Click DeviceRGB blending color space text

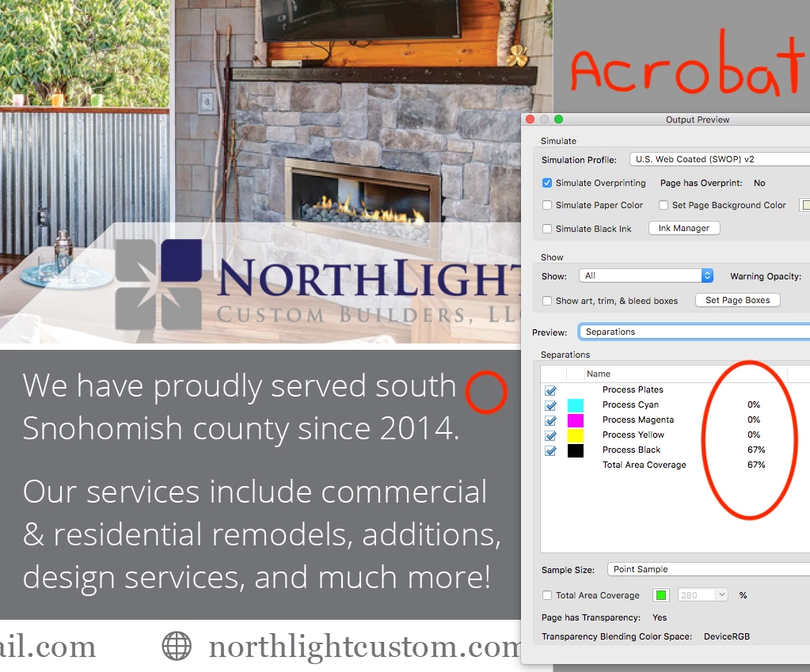tap(727, 637)
